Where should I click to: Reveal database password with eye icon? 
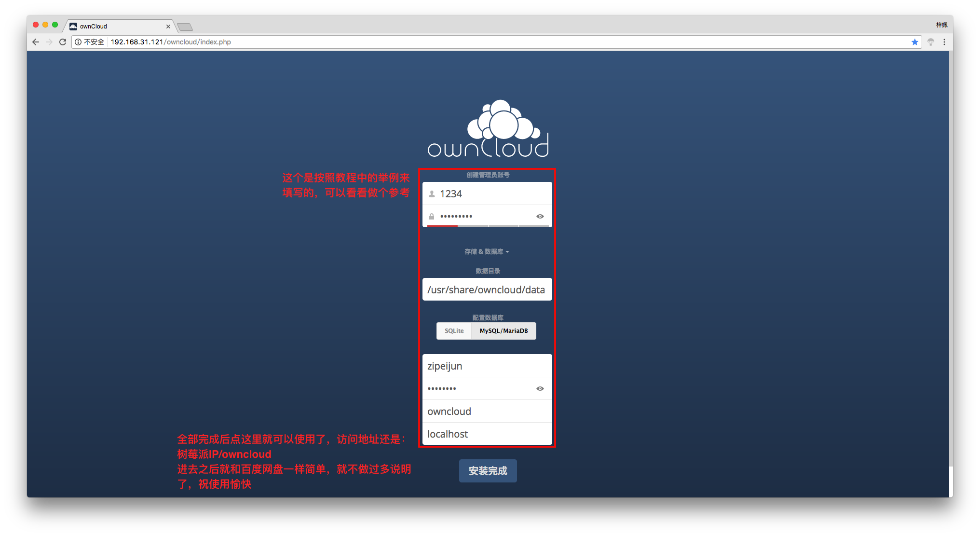tap(540, 389)
